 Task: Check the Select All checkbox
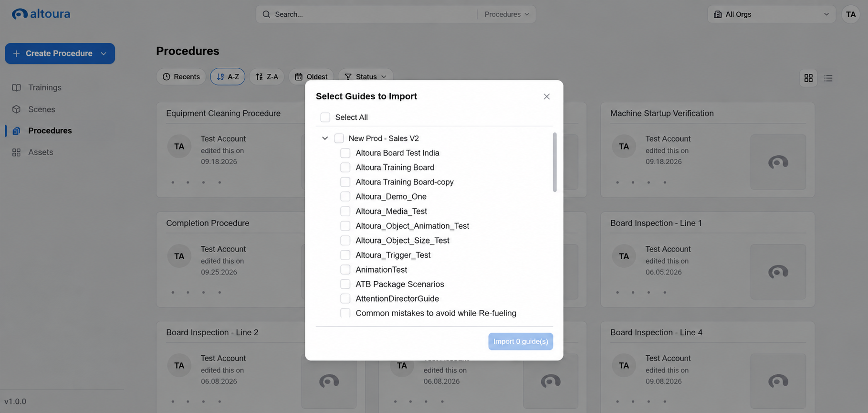(325, 117)
